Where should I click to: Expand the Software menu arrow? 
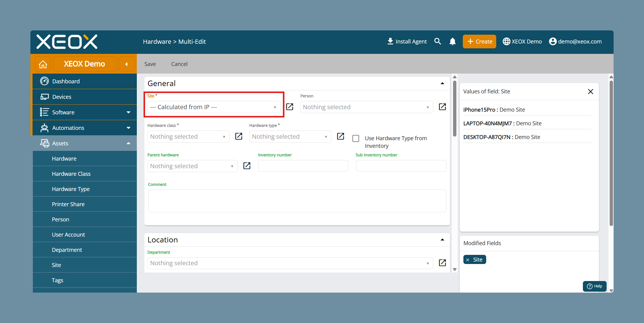[129, 112]
